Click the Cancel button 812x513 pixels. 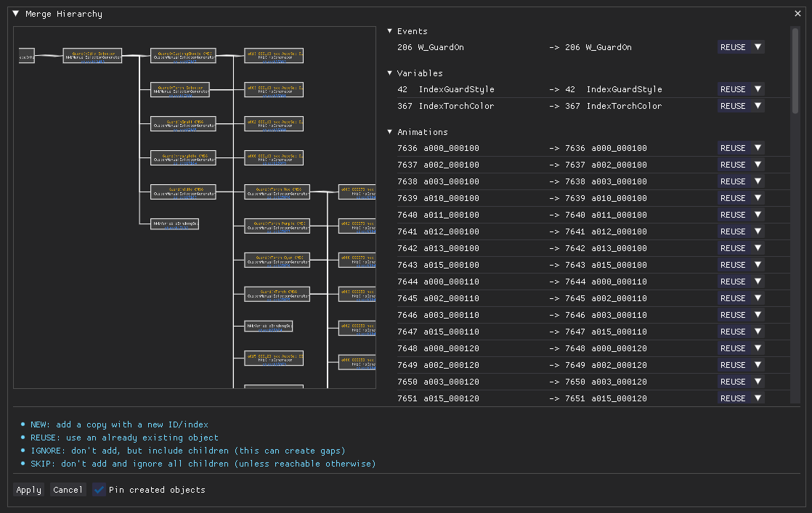pos(68,490)
